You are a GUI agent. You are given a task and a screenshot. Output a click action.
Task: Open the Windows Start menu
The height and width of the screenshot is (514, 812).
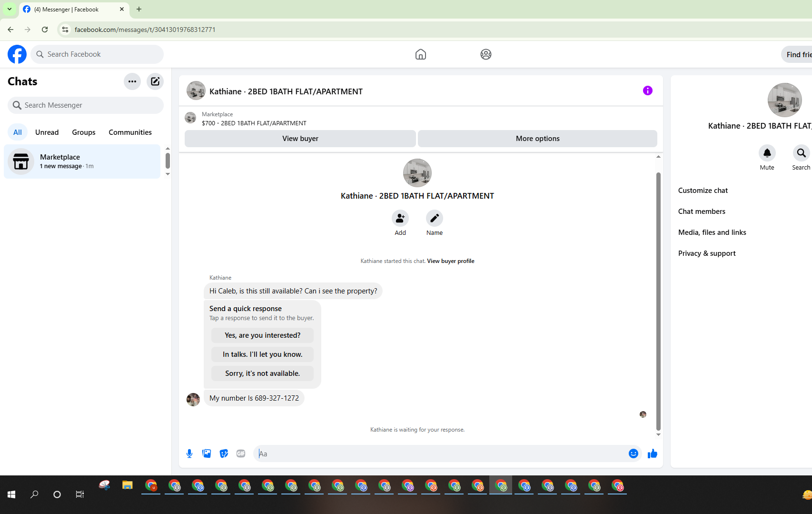[x=11, y=494]
